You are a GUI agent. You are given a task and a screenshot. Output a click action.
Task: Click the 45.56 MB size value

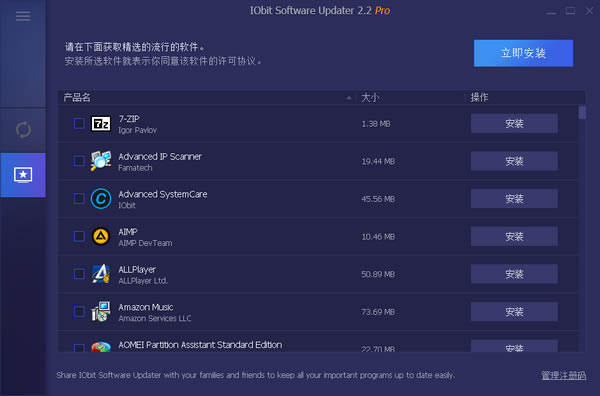point(378,199)
